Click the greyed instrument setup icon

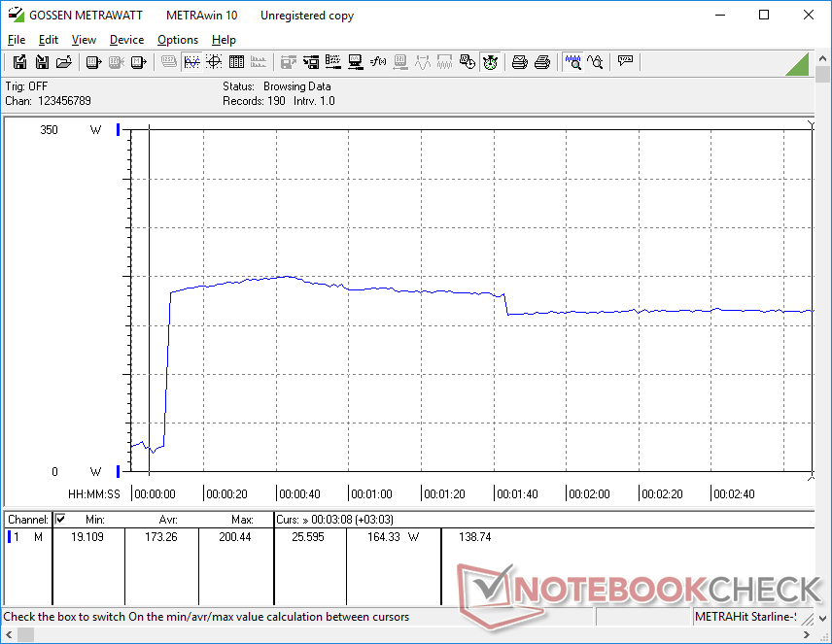pos(400,62)
